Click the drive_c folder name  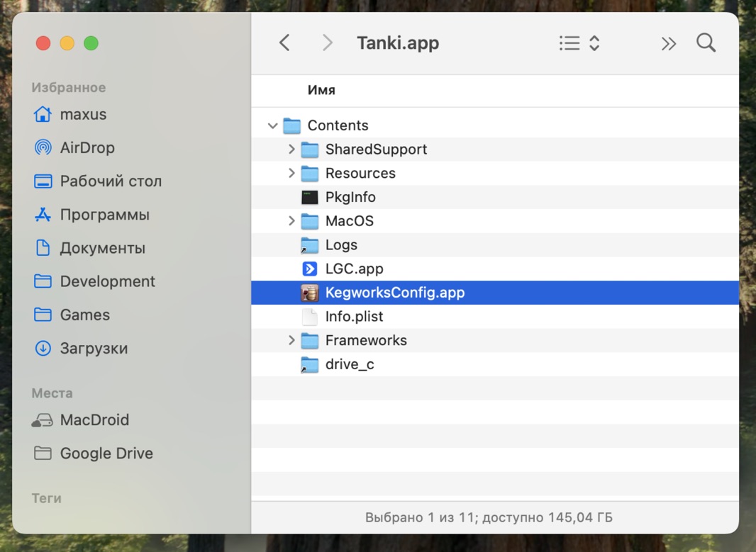click(x=350, y=365)
